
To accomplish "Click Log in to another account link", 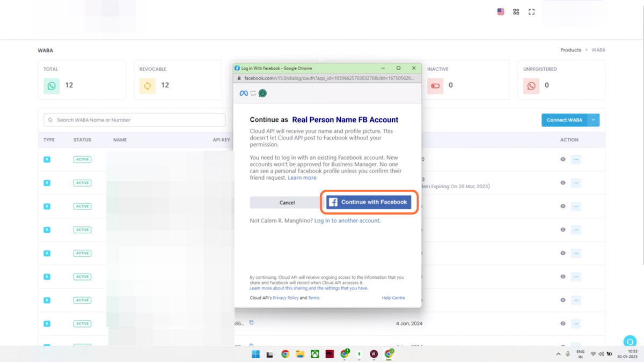I will pos(347,220).
